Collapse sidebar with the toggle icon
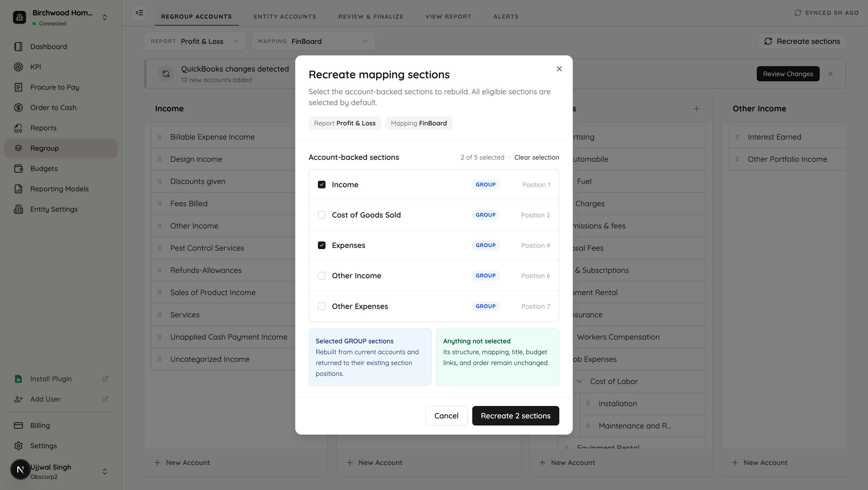The image size is (868, 490). pos(139,13)
